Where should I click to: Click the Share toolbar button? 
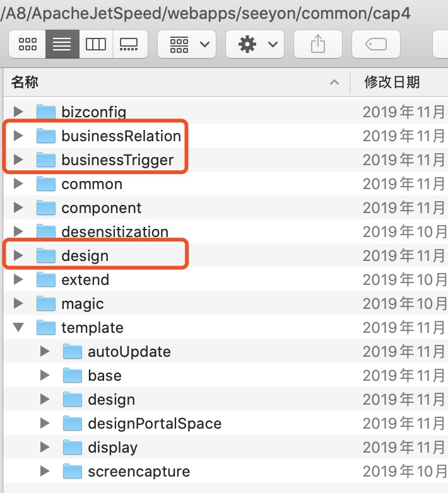click(319, 44)
